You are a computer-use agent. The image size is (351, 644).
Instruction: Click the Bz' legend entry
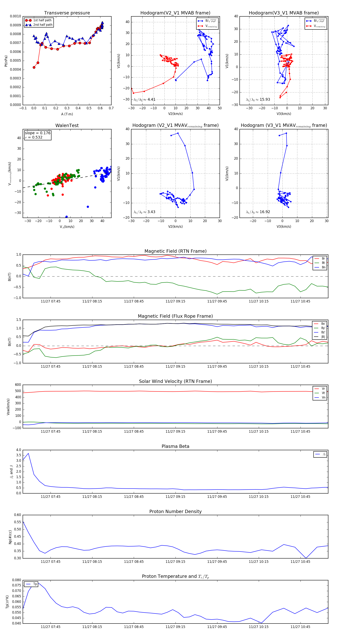pyautogui.click(x=320, y=332)
